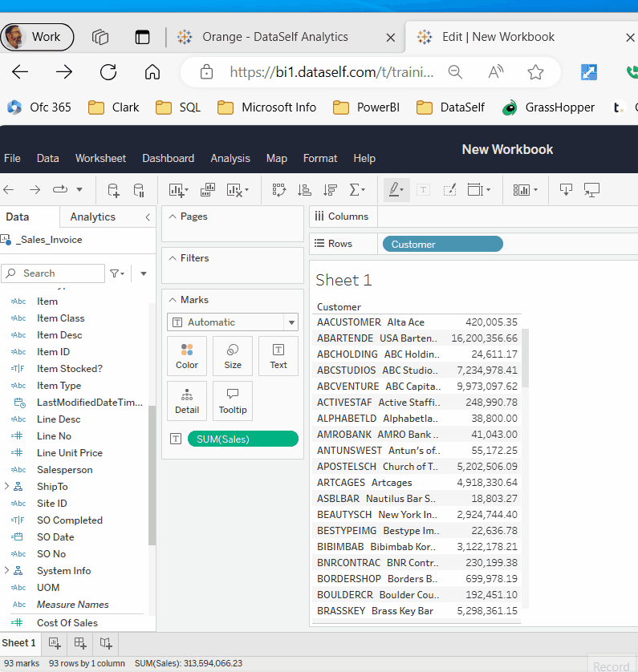
Task: Collapse the Data pane with the chevron
Action: [x=148, y=217]
